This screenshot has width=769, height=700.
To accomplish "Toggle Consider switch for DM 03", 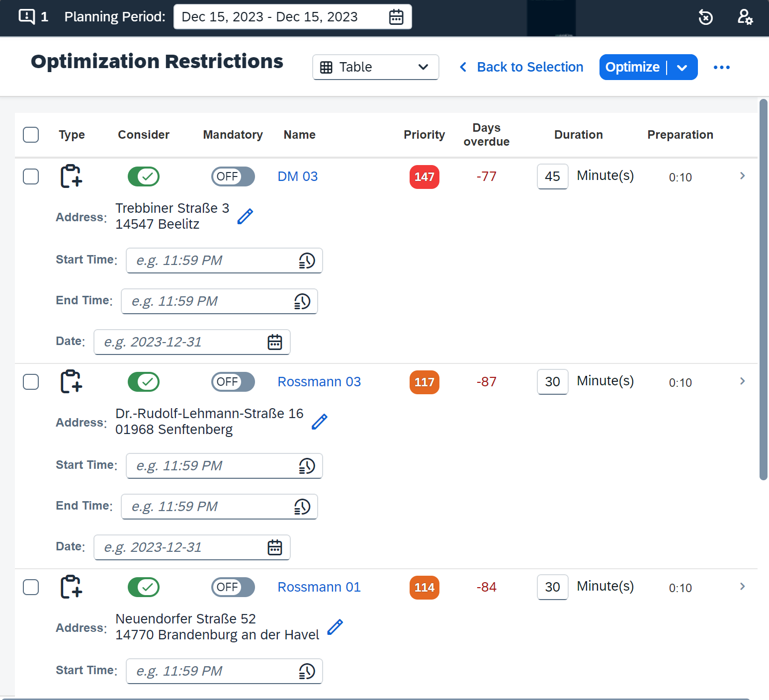I will [144, 176].
